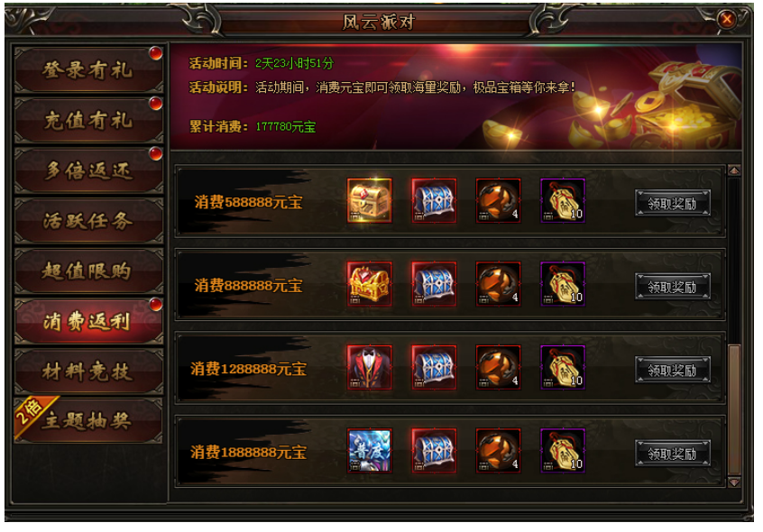The width and height of the screenshot is (763, 532).
Task: Select the 活跃任务 tab
Action: pyautogui.click(x=88, y=221)
